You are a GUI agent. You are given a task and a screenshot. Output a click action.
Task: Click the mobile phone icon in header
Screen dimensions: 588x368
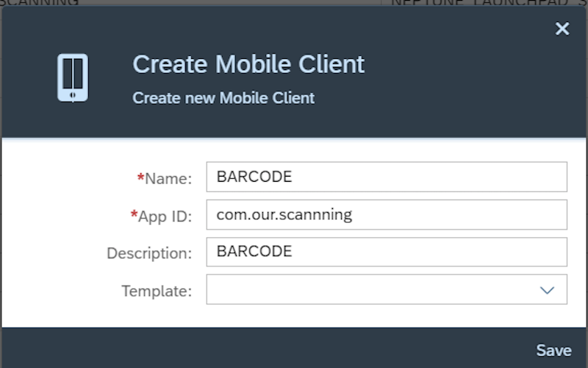(73, 78)
